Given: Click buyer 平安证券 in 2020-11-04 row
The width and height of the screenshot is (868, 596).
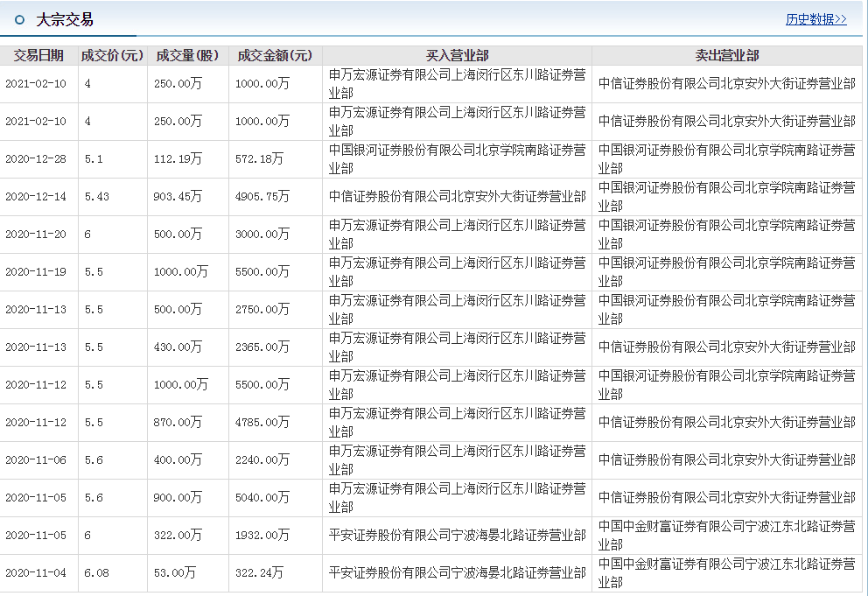Looking at the screenshot, I should pos(458,573).
